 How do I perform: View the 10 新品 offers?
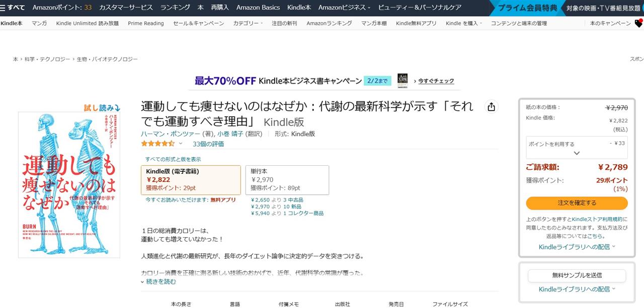point(292,207)
